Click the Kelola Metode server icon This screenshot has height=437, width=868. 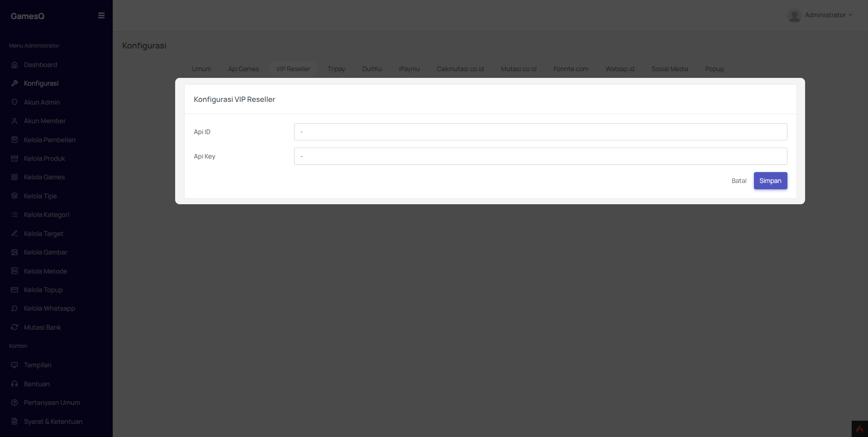click(x=14, y=271)
